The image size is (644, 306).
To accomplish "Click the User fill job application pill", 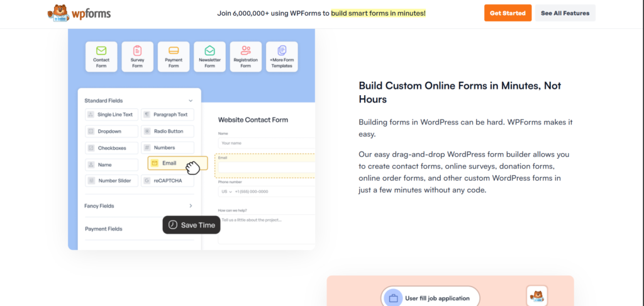I will coord(430,298).
